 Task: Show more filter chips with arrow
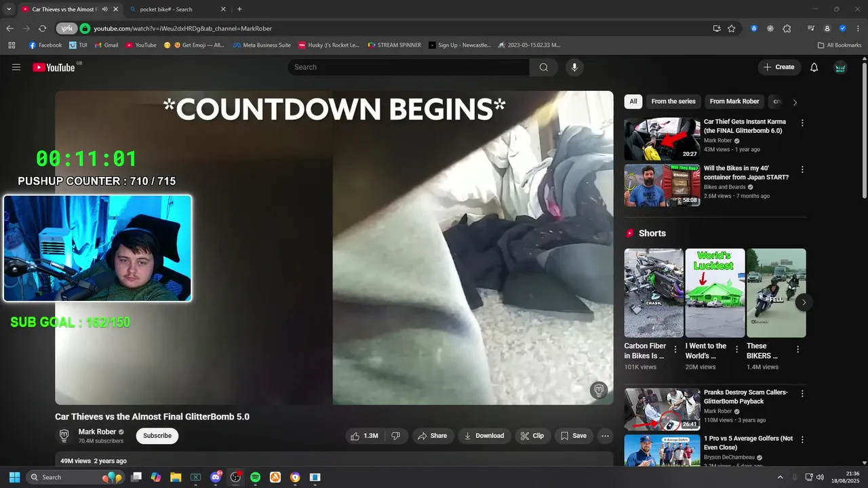795,102
